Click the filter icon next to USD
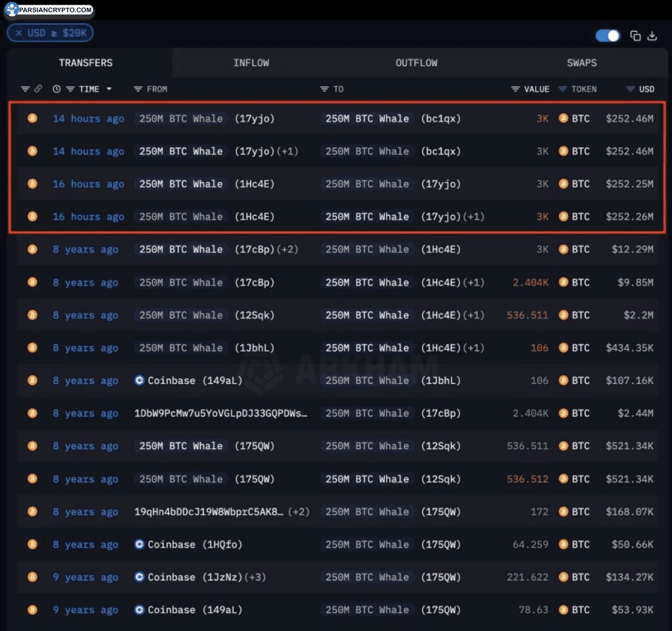 630,89
